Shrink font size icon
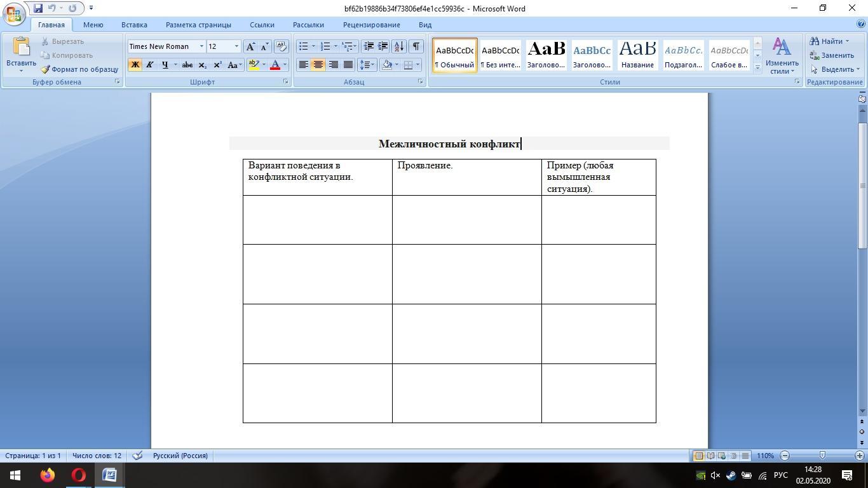Screen dimensions: 868x488 (264, 46)
